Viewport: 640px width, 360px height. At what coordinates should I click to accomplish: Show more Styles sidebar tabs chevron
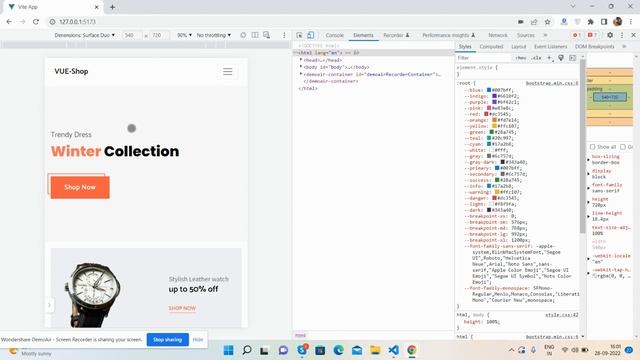tap(624, 47)
